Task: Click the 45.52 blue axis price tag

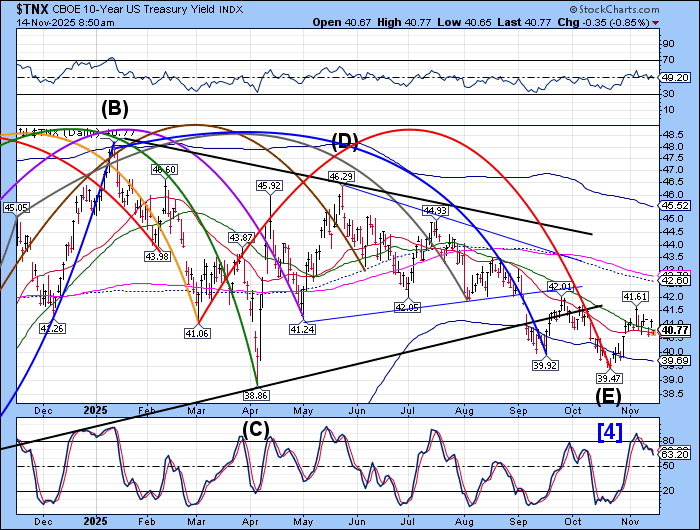Action: point(677,205)
